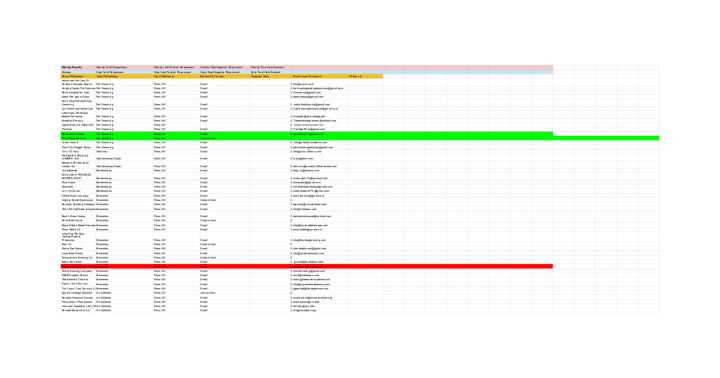The width and height of the screenshot is (720, 378).
Task: Select Contact form cell in green row
Action: click(225, 138)
